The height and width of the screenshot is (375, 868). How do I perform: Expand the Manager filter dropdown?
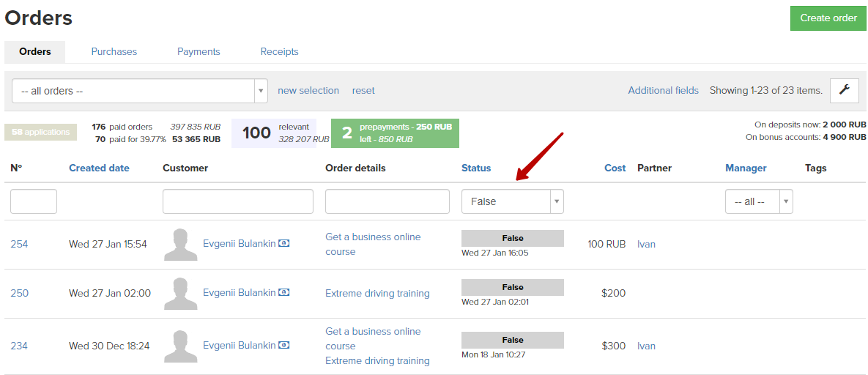click(759, 201)
